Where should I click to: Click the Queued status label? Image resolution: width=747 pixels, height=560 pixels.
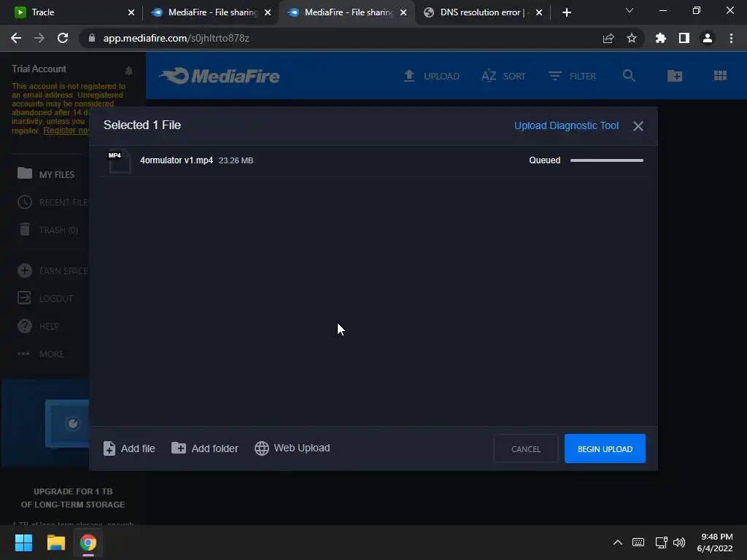tap(544, 160)
